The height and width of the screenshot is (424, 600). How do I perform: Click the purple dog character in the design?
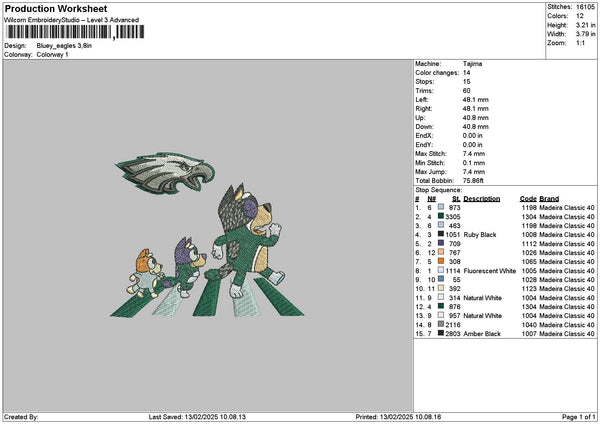tap(185, 267)
